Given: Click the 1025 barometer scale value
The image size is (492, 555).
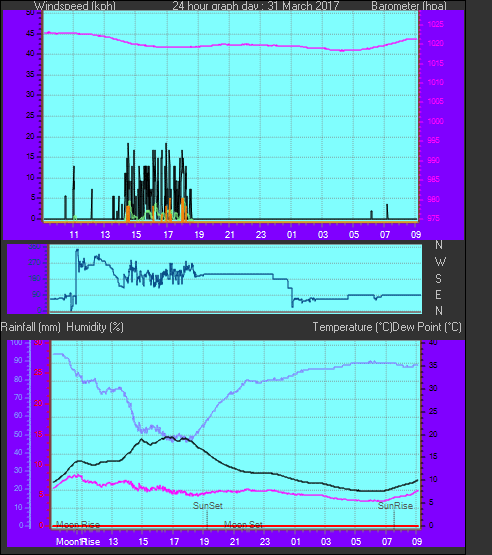Looking at the screenshot, I should [x=435, y=24].
